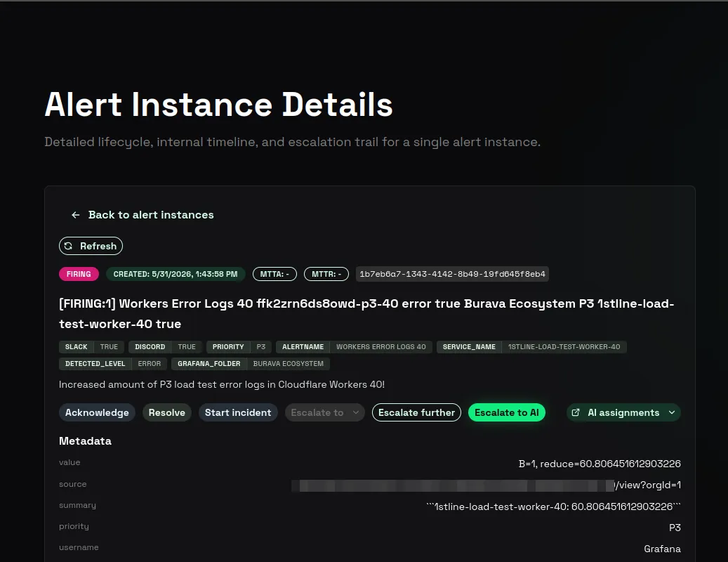Click the Resolve button
This screenshot has height=562, width=728.
[166, 412]
